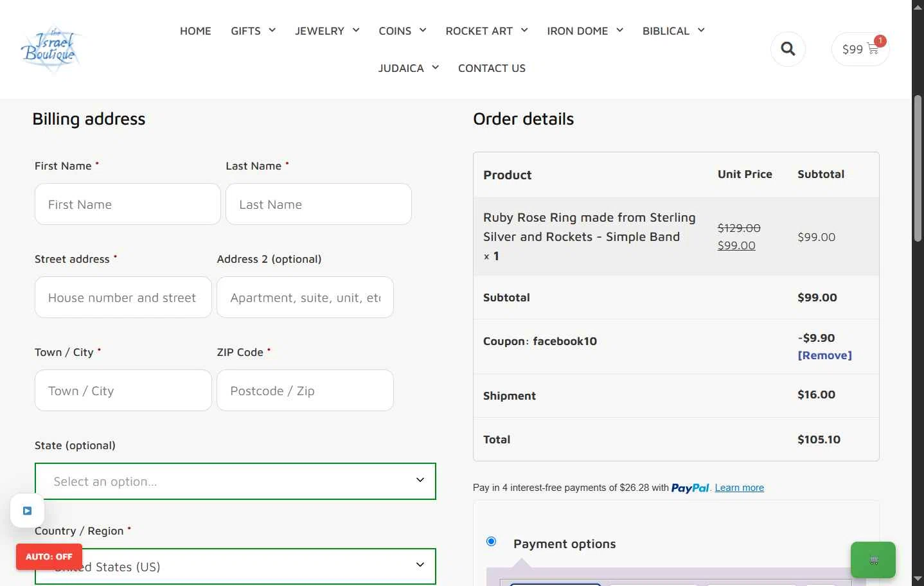The image size is (924, 586).
Task: Open the Country / Region dropdown
Action: pos(235,567)
